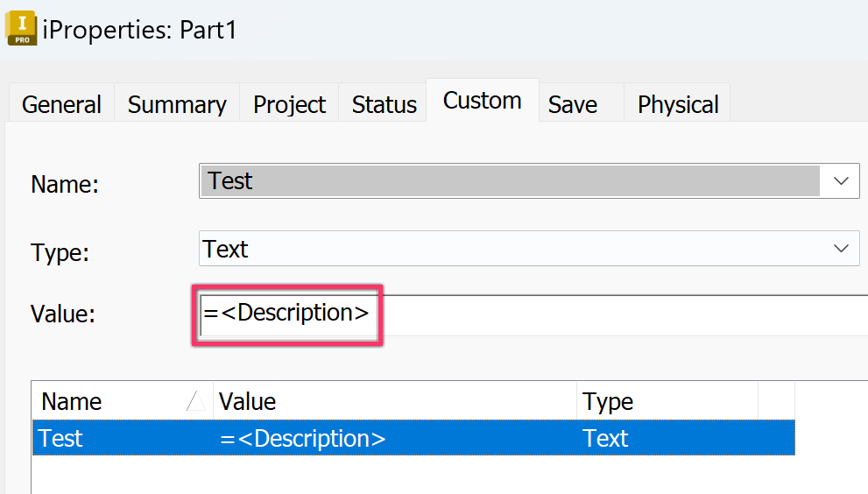This screenshot has height=494, width=868.
Task: Go to the Project tab
Action: (x=289, y=103)
